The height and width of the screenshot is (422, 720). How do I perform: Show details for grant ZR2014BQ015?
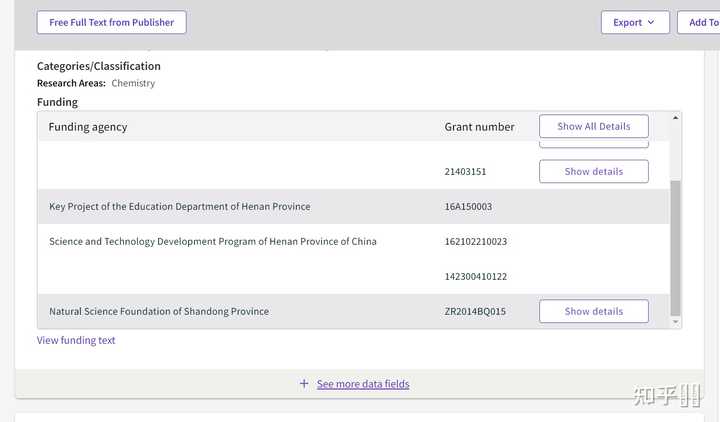click(x=593, y=311)
